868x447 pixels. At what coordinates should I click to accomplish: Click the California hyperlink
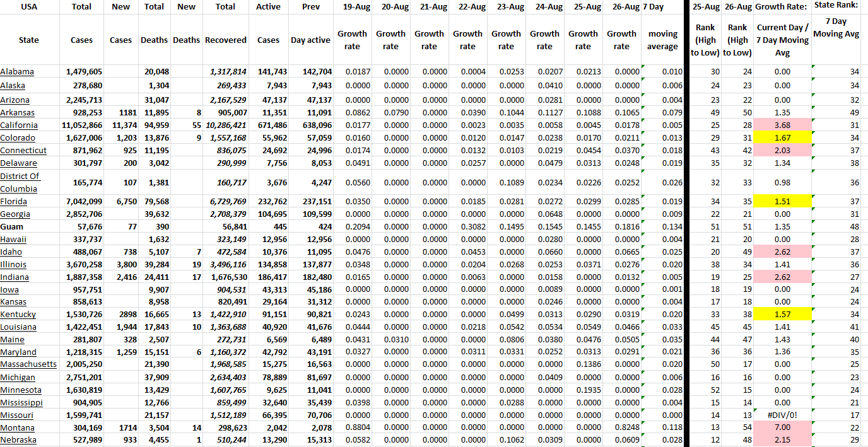(19, 125)
